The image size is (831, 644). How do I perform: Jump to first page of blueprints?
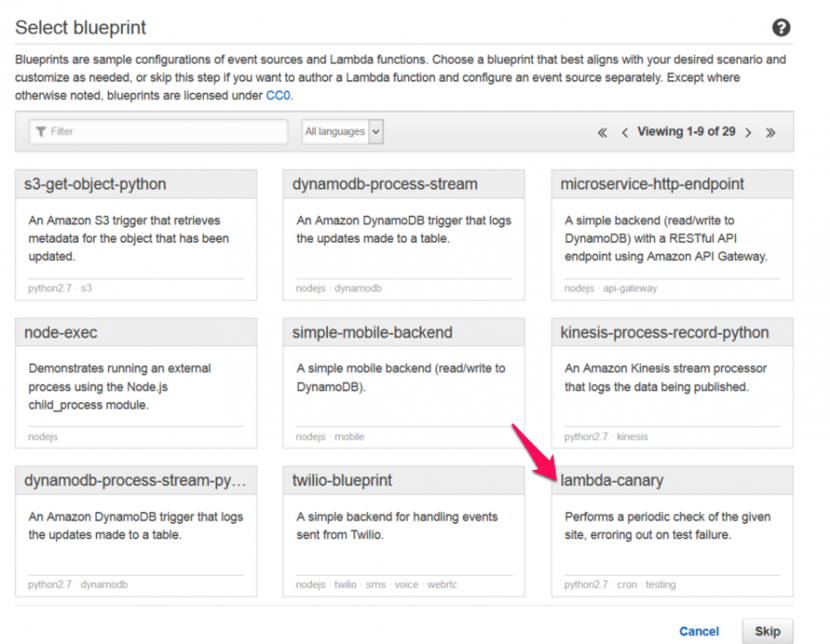click(x=602, y=133)
